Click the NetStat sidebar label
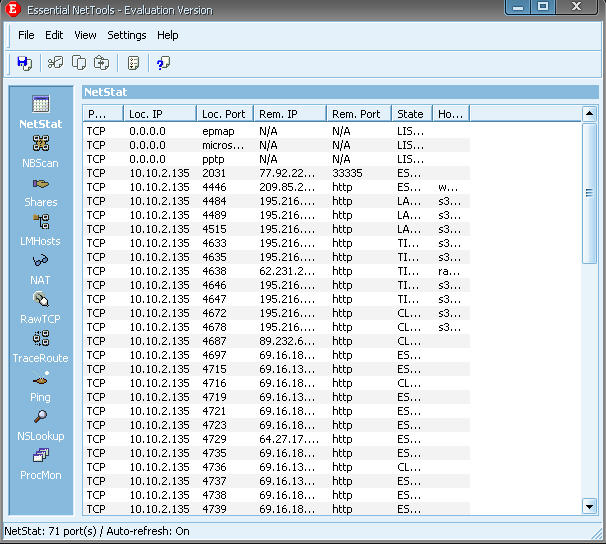 (41, 124)
